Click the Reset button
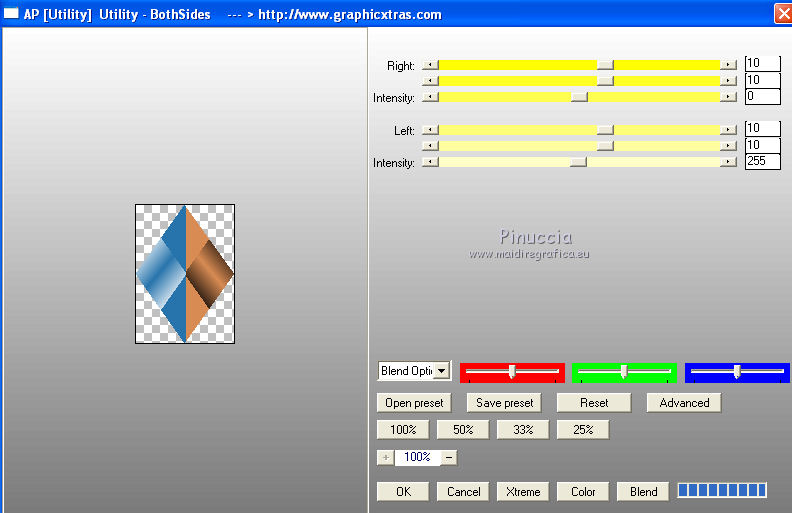 tap(594, 403)
